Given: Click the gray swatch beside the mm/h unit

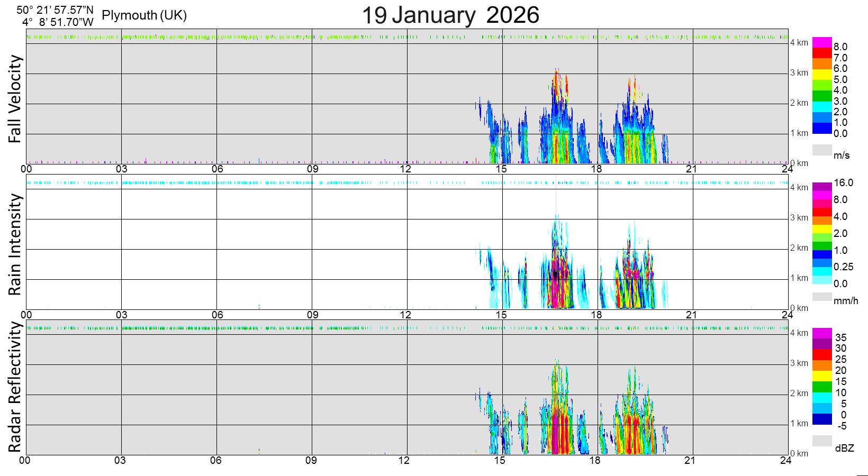Looking at the screenshot, I should [x=822, y=297].
